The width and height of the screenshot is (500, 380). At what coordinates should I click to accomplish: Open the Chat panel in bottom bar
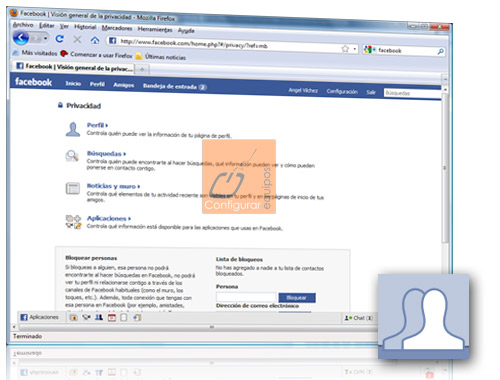[x=358, y=318]
